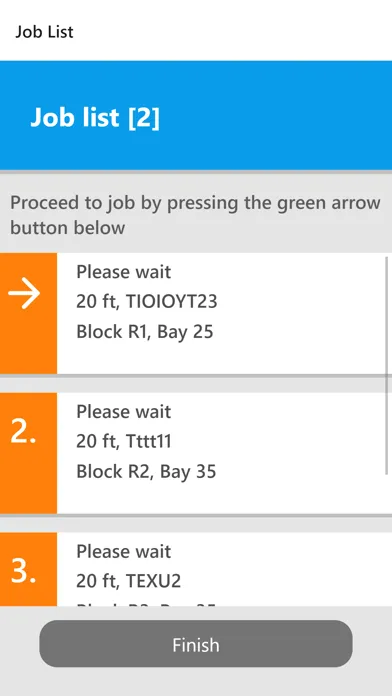Click 'Please wait' status in second job
The width and height of the screenshot is (392, 696).
(123, 412)
